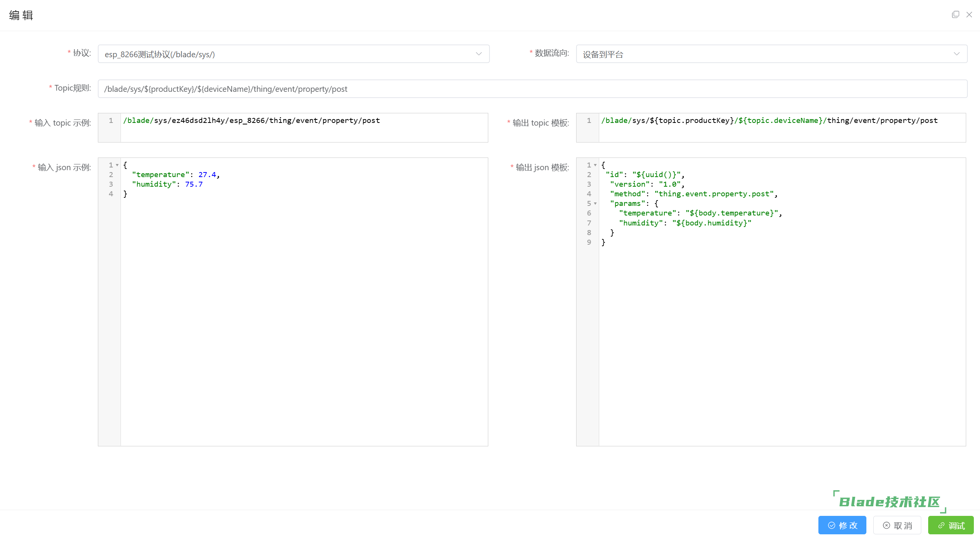Open the 协议 protocol dropdown
The image size is (980, 537).
[x=294, y=54]
